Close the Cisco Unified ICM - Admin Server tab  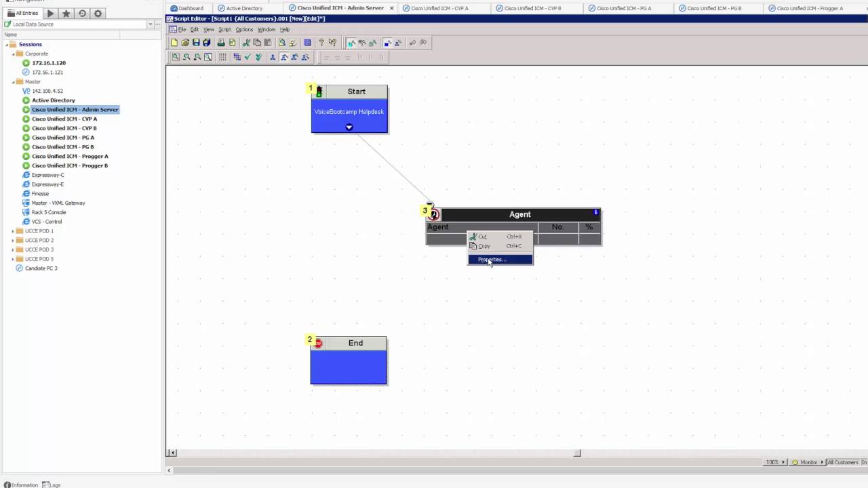(391, 8)
